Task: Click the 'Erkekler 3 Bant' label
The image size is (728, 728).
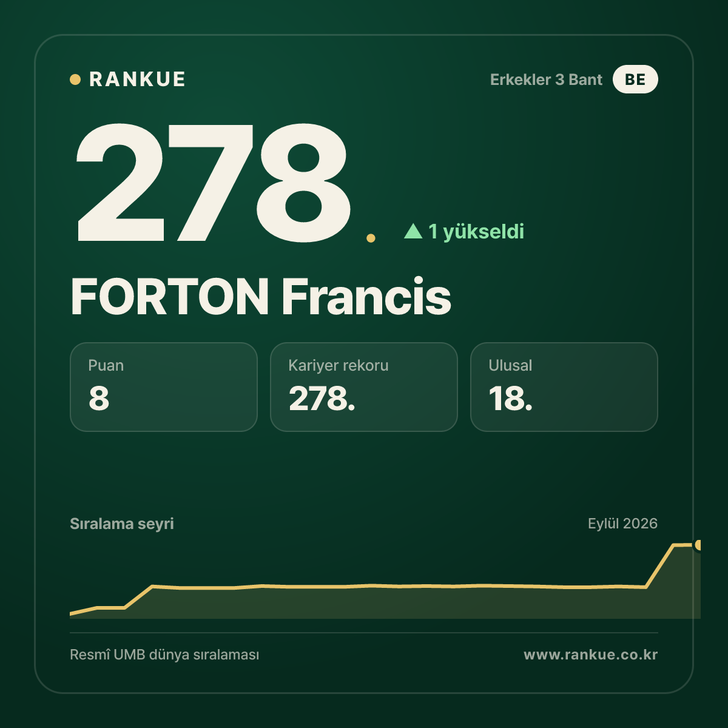Action: tap(546, 79)
